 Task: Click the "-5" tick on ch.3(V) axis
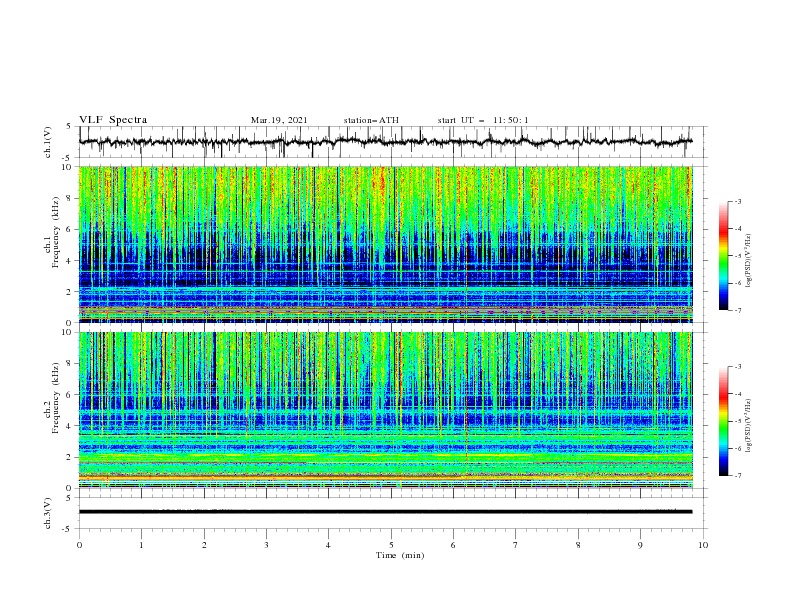coord(68,529)
